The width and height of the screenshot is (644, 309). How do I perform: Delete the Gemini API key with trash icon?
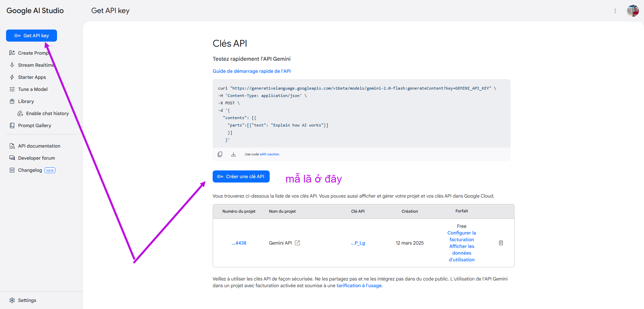coord(501,243)
